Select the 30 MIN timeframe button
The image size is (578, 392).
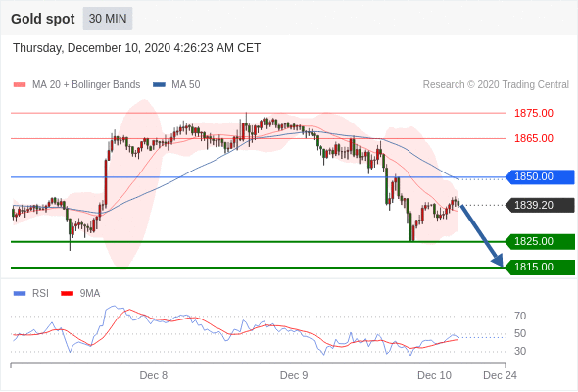click(x=108, y=19)
